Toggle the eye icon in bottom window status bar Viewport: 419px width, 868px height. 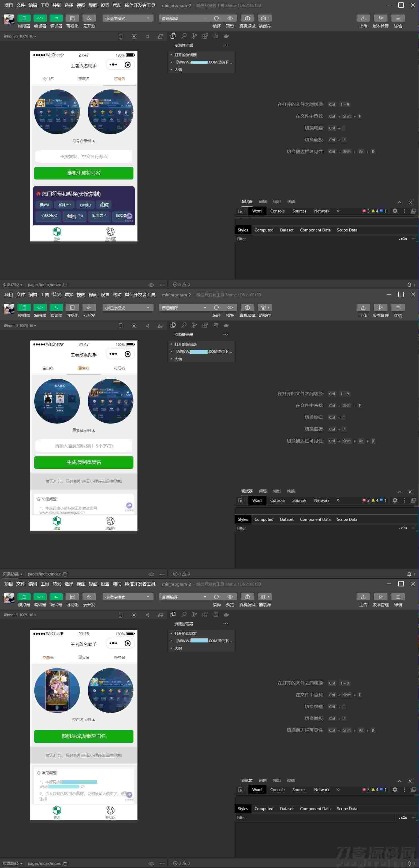pos(151,863)
